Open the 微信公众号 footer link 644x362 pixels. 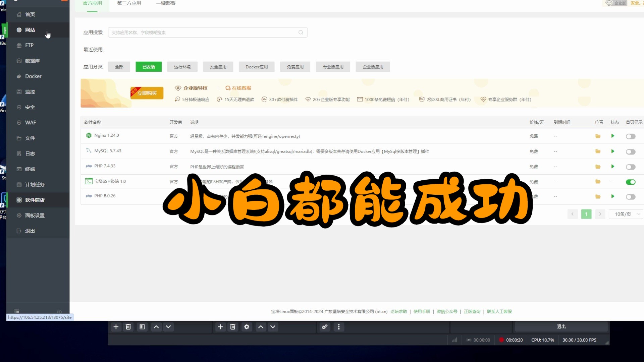pyautogui.click(x=447, y=311)
